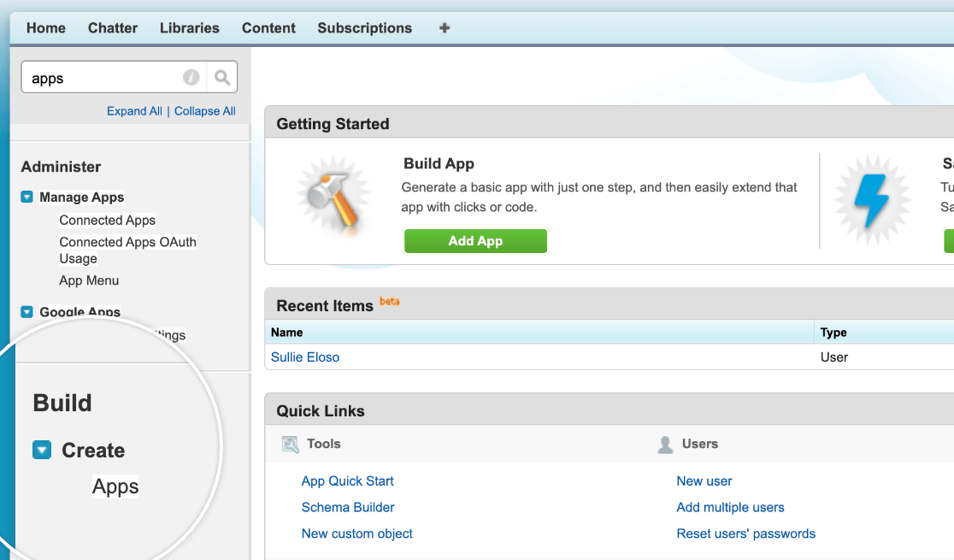954x560 pixels.
Task: Open the Chatter tab
Action: [113, 28]
